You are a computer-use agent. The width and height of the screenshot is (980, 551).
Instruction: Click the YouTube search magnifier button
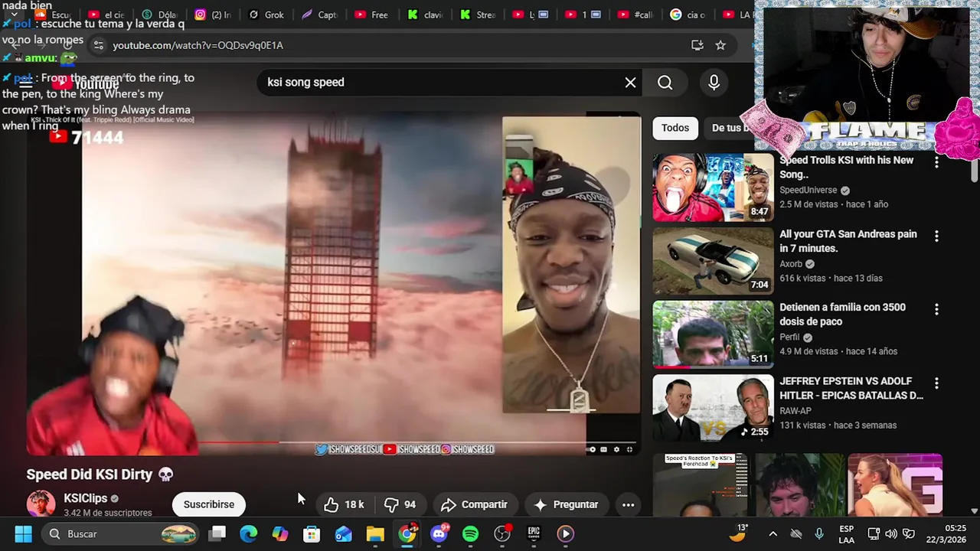(665, 83)
